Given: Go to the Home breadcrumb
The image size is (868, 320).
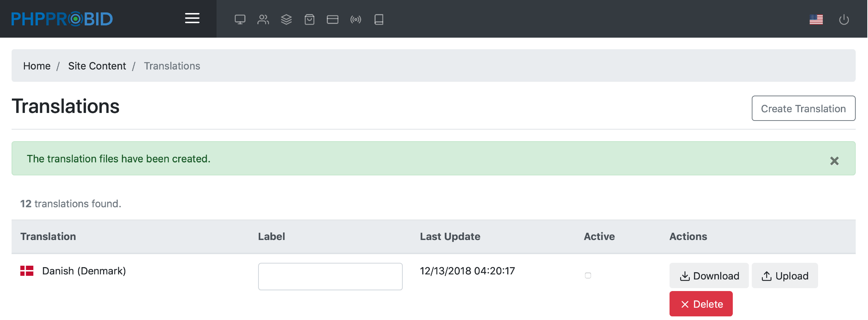Looking at the screenshot, I should 37,66.
